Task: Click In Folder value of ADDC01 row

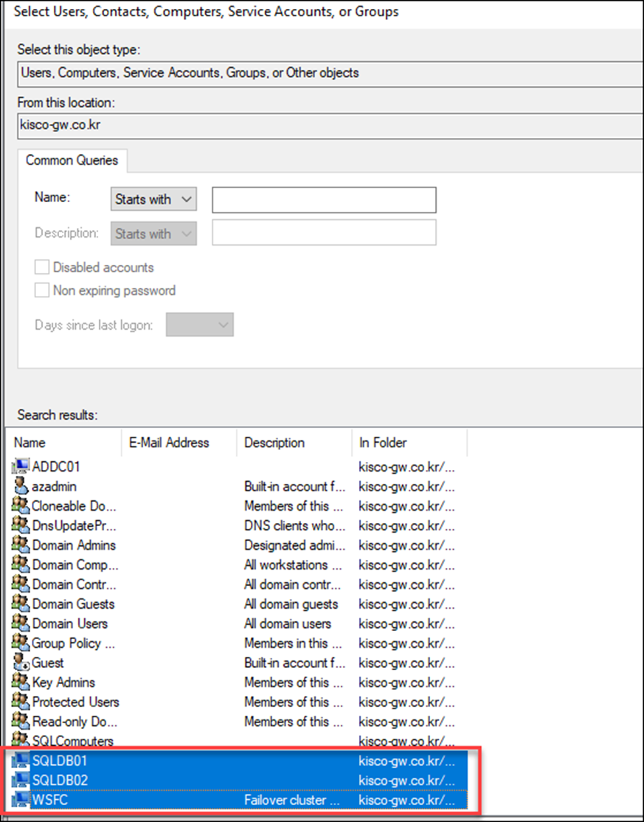Action: click(x=406, y=466)
